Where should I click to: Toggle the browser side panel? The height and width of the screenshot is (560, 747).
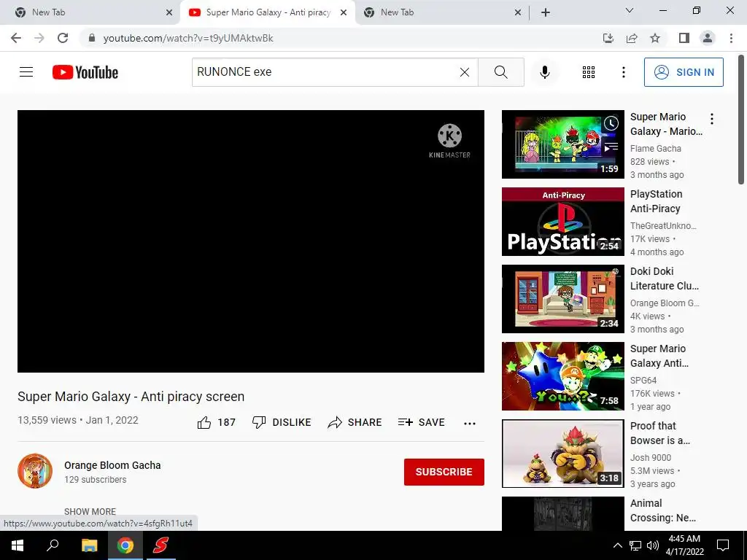tap(684, 38)
